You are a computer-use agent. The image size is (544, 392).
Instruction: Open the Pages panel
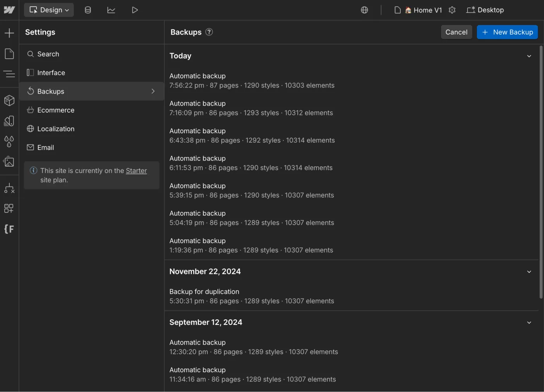9,54
